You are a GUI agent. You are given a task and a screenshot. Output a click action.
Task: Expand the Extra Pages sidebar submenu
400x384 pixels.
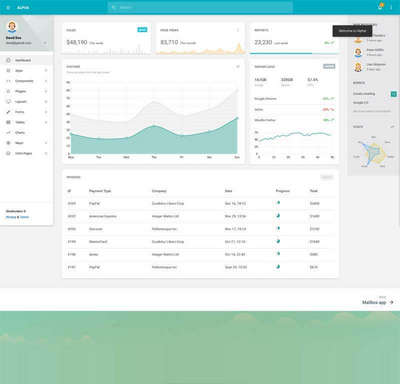(46, 153)
